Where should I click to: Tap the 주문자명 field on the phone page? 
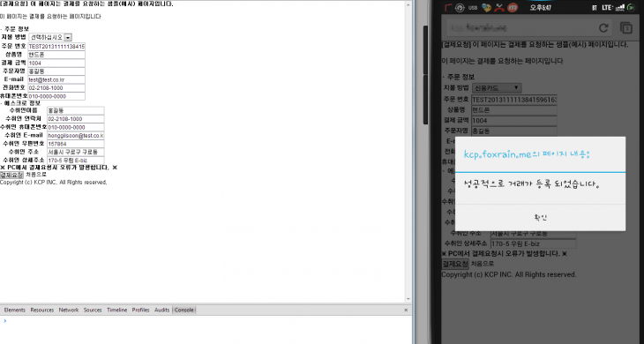pos(514,131)
